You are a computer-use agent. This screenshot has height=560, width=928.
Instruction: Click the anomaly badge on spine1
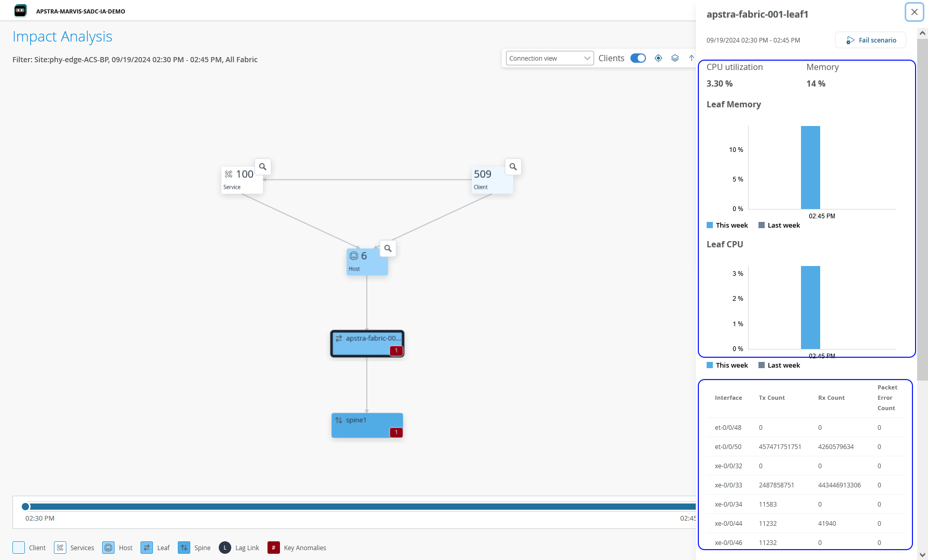[x=396, y=432]
